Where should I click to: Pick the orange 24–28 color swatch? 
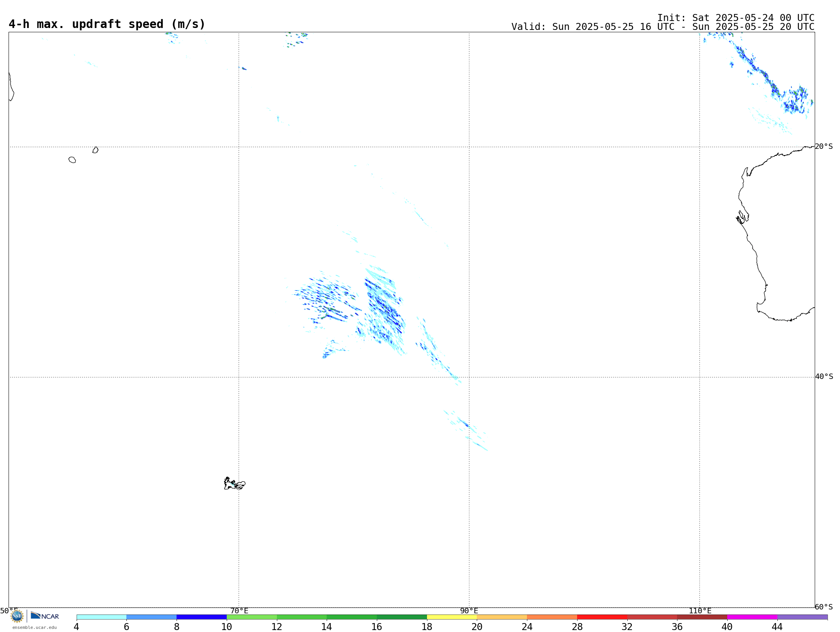click(x=552, y=617)
